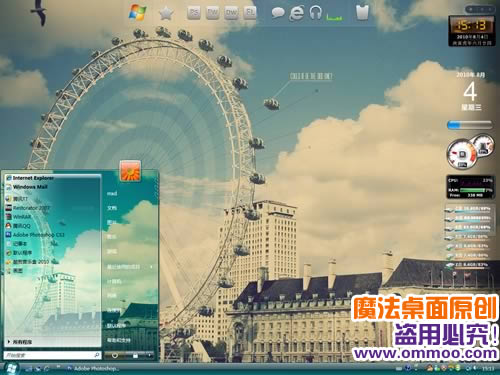The image size is (500, 375).
Task: Open 帮助和支持 help and support
Action: pos(119,340)
